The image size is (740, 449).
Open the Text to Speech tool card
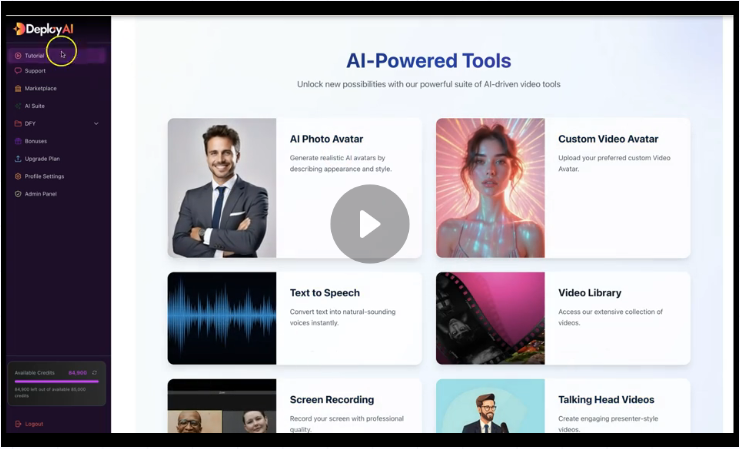(294, 318)
